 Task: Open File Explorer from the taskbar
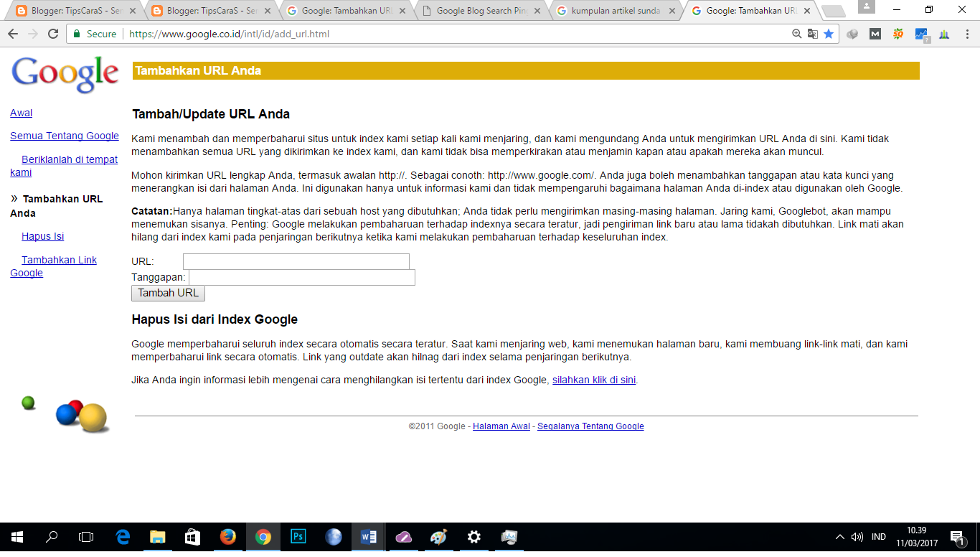coord(158,537)
